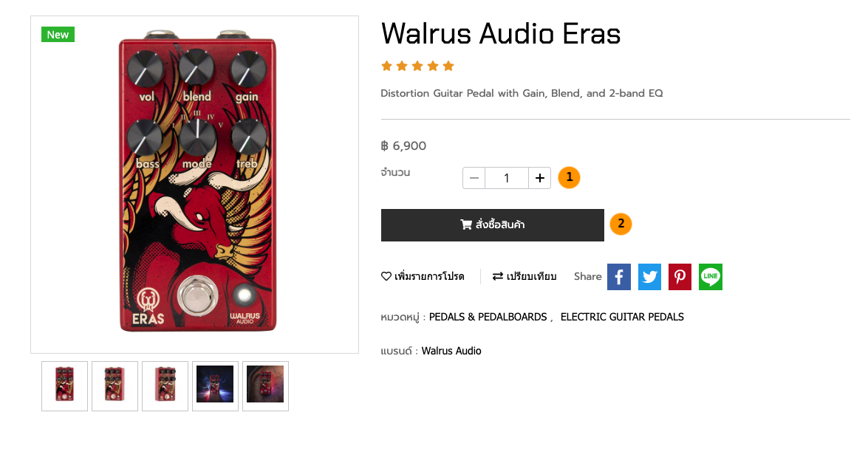The width and height of the screenshot is (868, 463).
Task: Share product on Facebook icon
Action: click(x=619, y=277)
